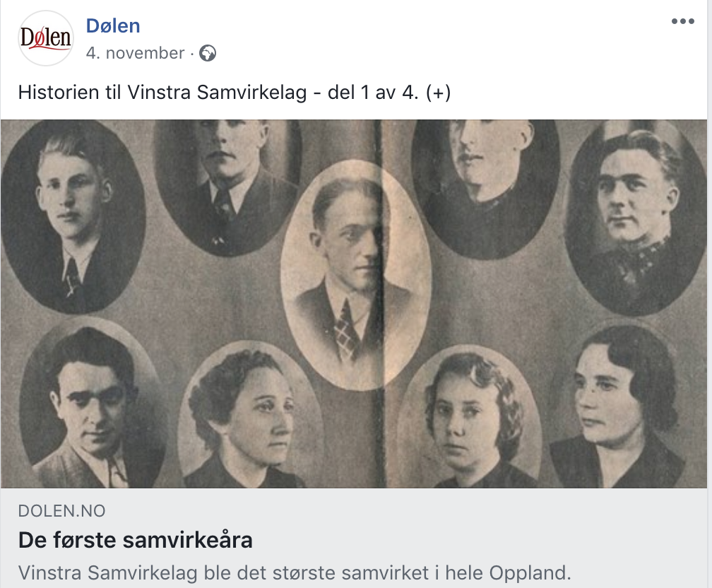712x588 pixels.
Task: Click the DOLEN.NO source domain label
Action: click(62, 511)
